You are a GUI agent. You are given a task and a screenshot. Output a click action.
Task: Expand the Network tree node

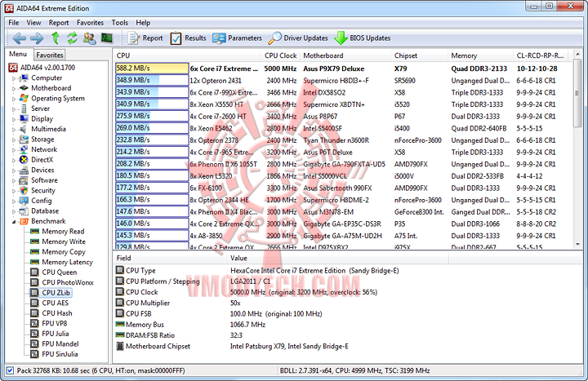point(14,150)
